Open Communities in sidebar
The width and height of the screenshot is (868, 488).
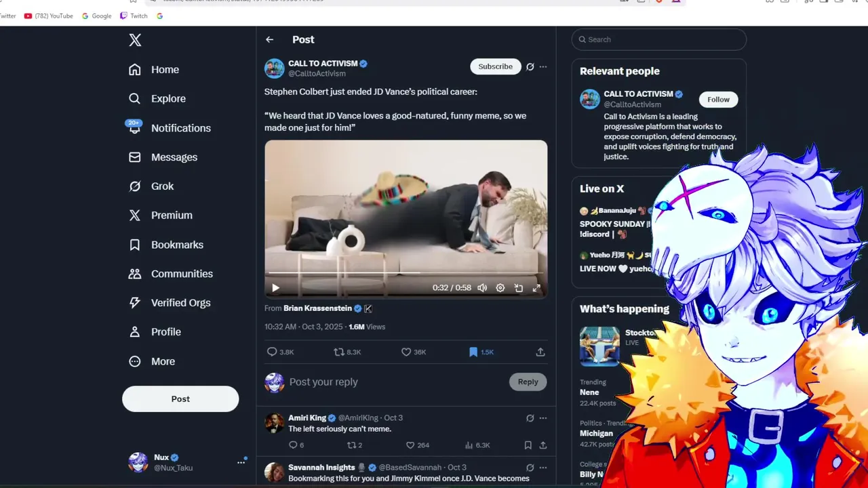(x=170, y=274)
